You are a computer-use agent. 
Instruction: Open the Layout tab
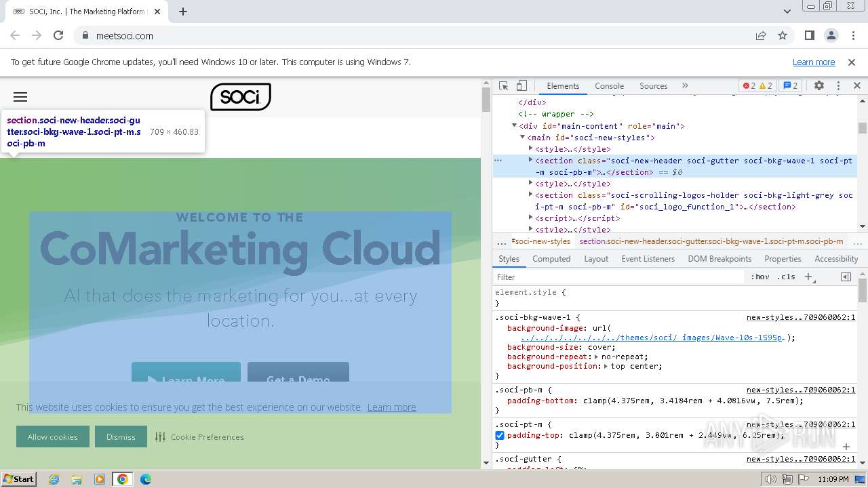[x=596, y=259]
